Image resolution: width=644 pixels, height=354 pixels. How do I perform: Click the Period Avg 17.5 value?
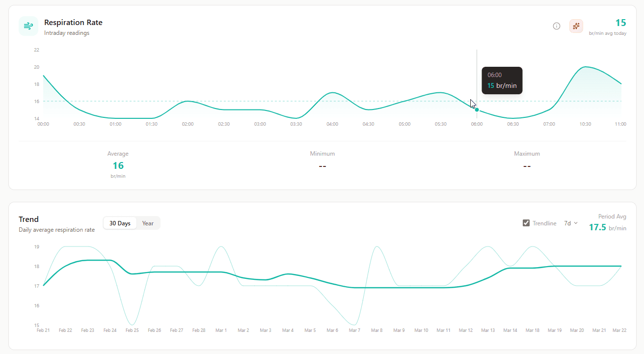597,227
